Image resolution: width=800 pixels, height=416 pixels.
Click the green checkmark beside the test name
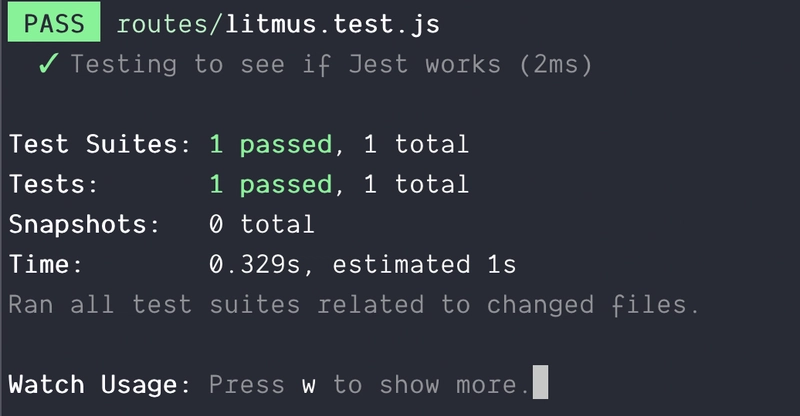tap(46, 66)
